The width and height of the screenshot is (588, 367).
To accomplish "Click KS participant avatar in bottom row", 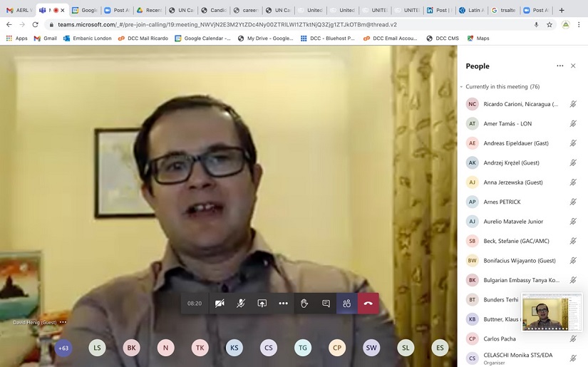I will pyautogui.click(x=234, y=348).
